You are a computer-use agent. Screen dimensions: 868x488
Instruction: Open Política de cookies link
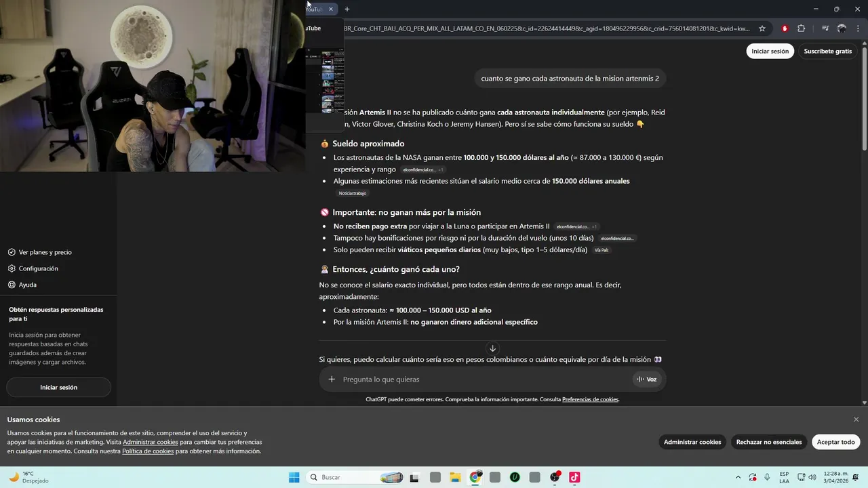(x=148, y=451)
